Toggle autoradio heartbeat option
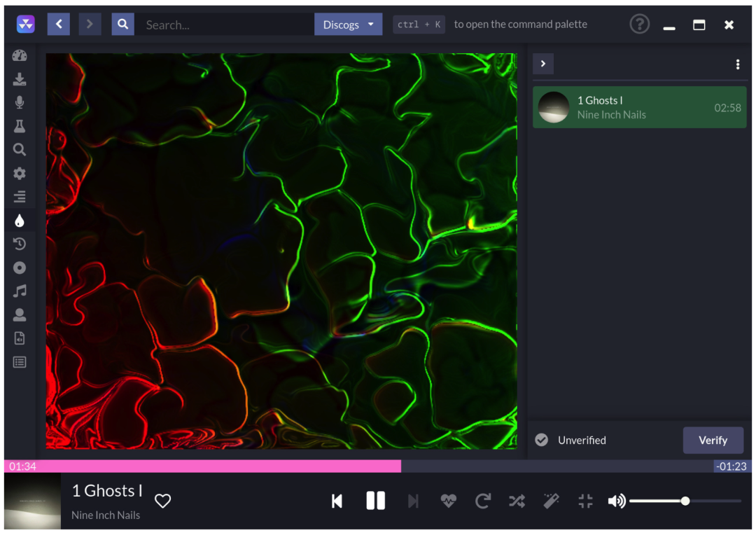 tap(449, 501)
